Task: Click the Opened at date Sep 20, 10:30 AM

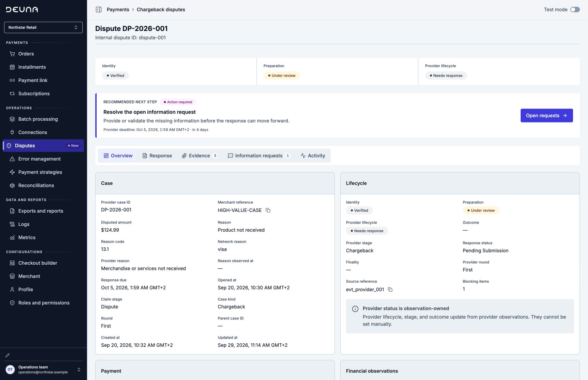Action: pos(254,288)
